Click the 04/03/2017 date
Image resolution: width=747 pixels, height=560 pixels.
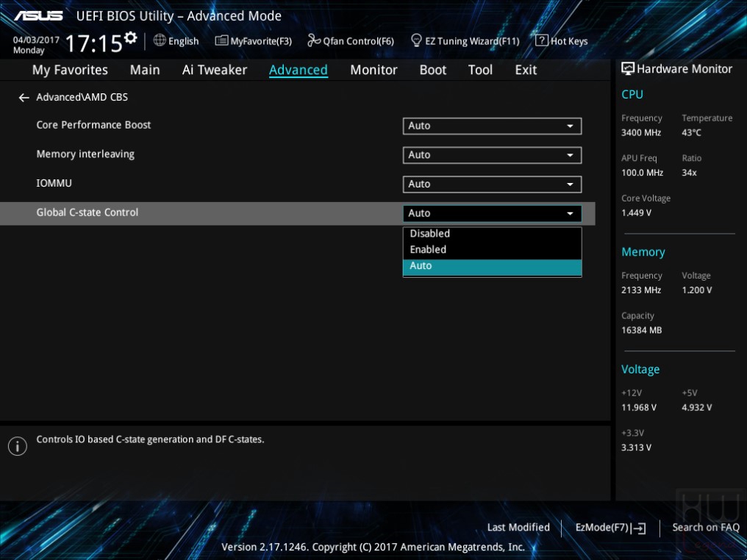(36, 40)
